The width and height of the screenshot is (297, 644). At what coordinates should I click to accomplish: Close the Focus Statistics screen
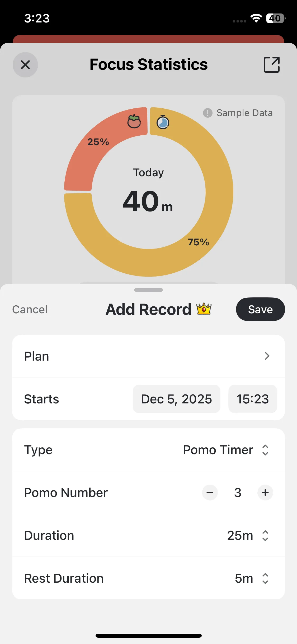25,65
